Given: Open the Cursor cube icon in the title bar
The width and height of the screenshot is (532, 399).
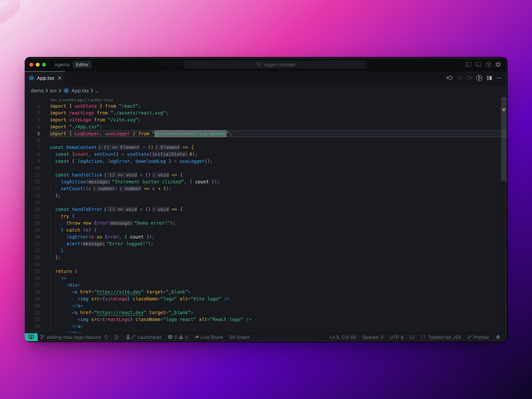Looking at the screenshot, I should point(488,65).
